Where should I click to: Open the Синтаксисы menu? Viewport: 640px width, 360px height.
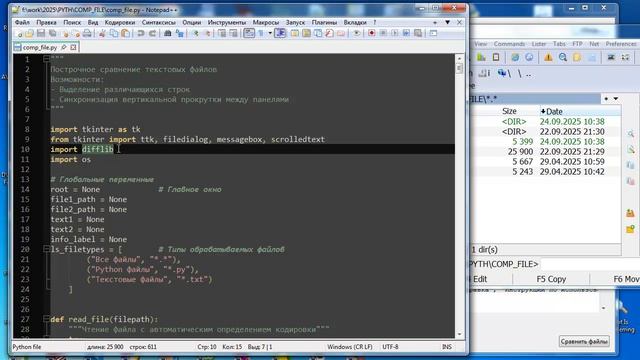pyautogui.click(x=159, y=22)
